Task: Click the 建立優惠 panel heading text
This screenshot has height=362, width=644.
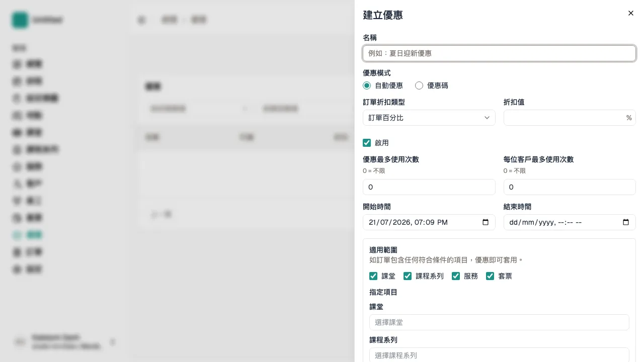Action: coord(383,15)
